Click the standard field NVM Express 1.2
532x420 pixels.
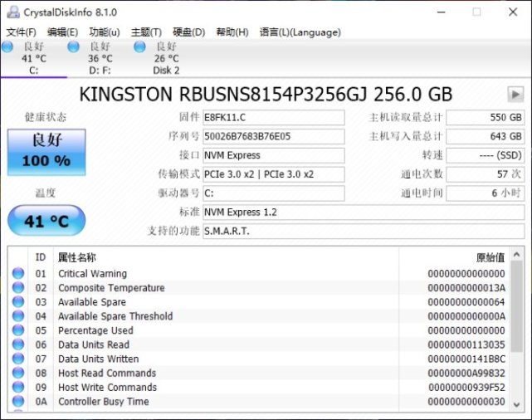coord(364,212)
